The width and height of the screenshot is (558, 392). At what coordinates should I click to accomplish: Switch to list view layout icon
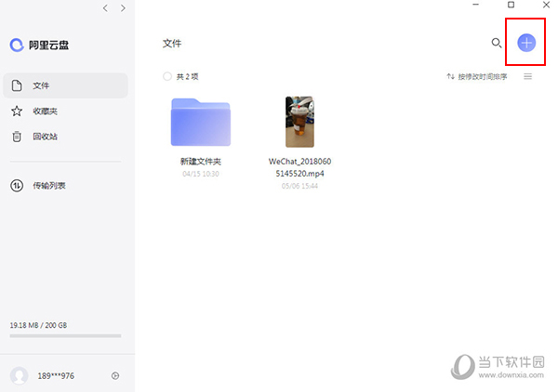pyautogui.click(x=527, y=76)
